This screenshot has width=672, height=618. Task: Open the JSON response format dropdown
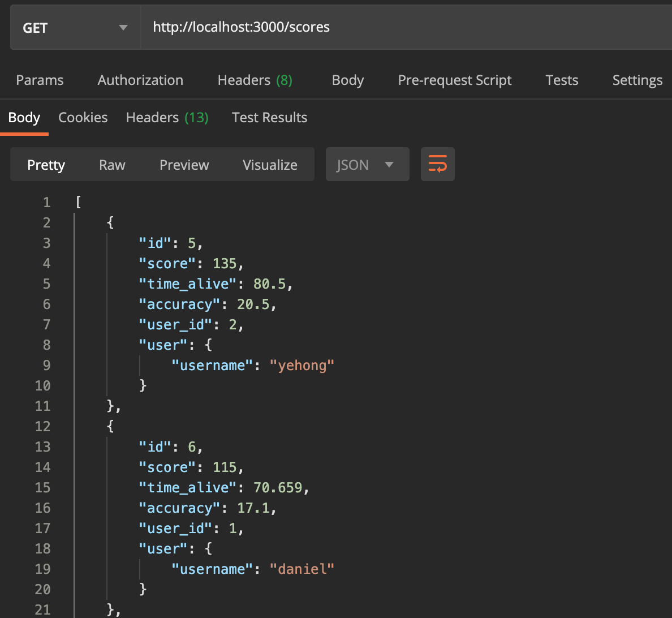pos(367,164)
